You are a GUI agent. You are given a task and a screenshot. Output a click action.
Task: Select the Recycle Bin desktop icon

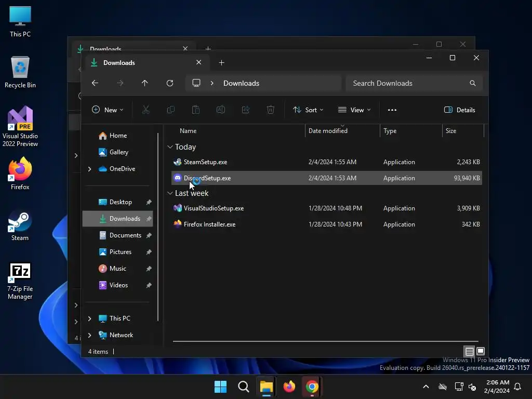(x=20, y=72)
